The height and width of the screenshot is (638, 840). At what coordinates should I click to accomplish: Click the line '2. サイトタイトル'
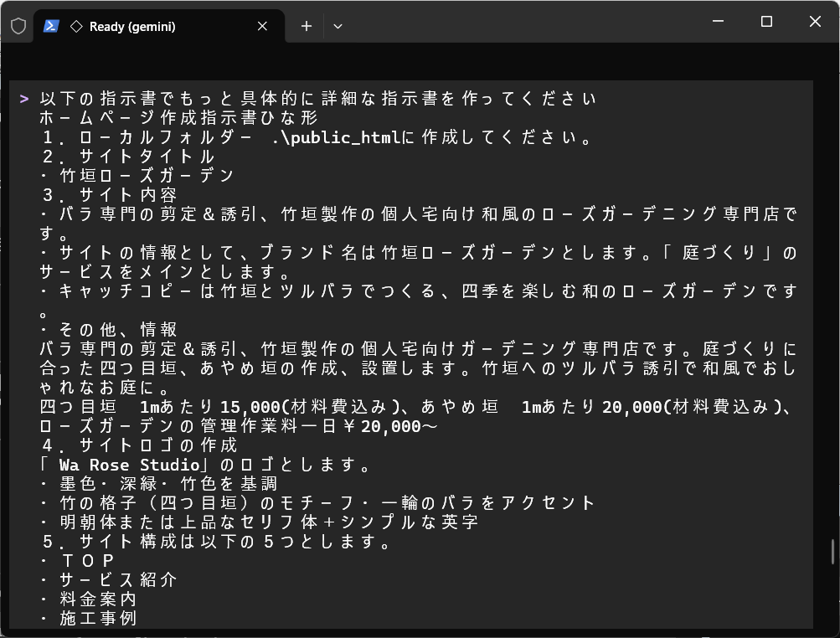pyautogui.click(x=129, y=157)
